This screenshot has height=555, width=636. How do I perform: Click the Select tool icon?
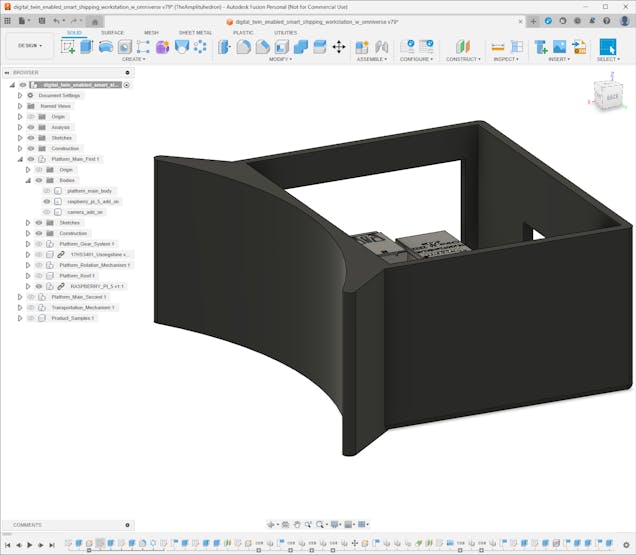pyautogui.click(x=607, y=47)
